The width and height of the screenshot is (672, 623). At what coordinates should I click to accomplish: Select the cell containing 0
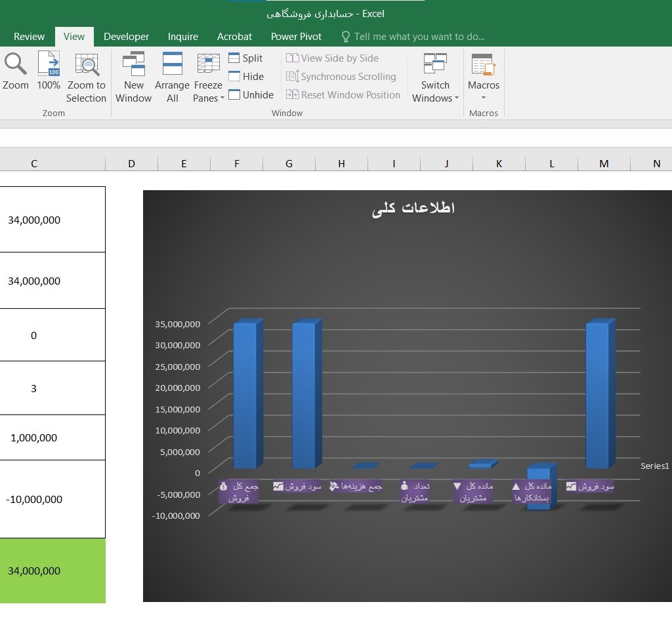[52, 335]
